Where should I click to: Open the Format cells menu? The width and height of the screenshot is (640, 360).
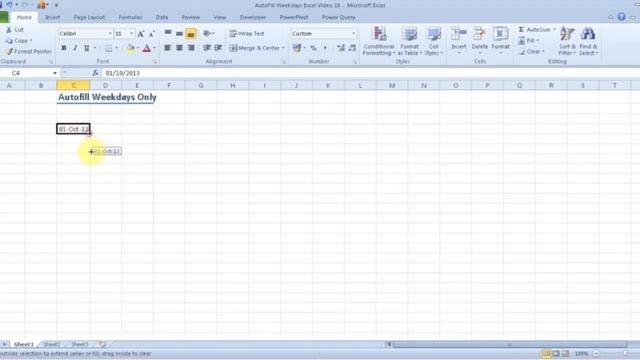pos(500,41)
